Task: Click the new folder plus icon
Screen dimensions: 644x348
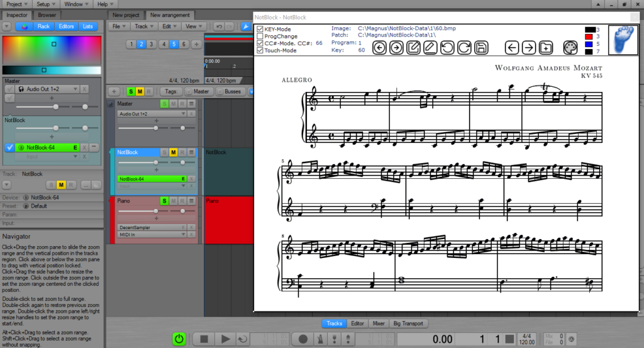Action: pyautogui.click(x=546, y=48)
